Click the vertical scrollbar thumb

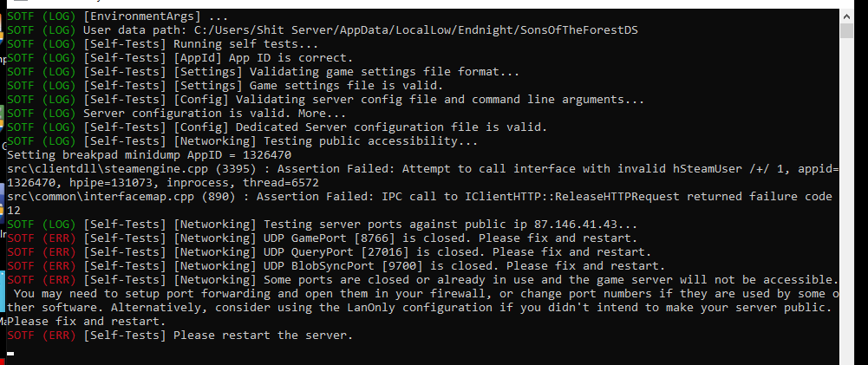coord(847,32)
